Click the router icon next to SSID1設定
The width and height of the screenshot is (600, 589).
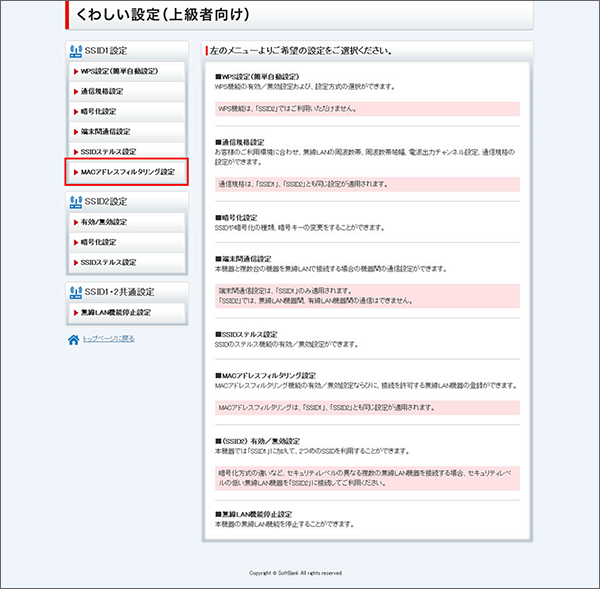pos(76,51)
